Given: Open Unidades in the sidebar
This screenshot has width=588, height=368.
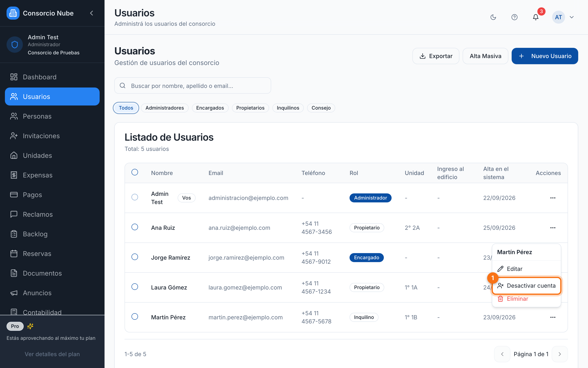Looking at the screenshot, I should pyautogui.click(x=52, y=156).
